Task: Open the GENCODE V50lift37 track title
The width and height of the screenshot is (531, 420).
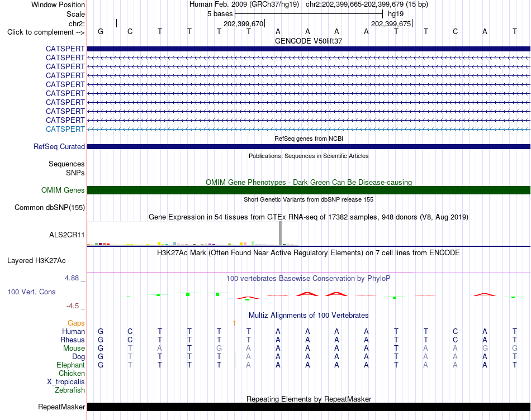Action: tap(309, 41)
